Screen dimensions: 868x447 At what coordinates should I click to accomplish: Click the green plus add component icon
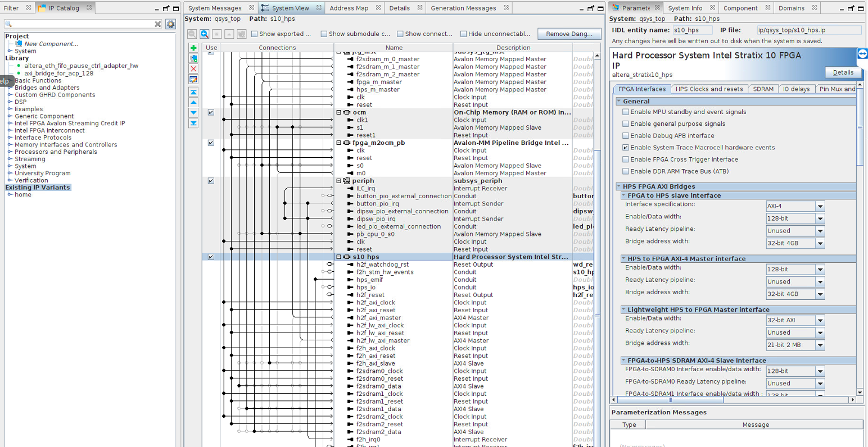(193, 48)
